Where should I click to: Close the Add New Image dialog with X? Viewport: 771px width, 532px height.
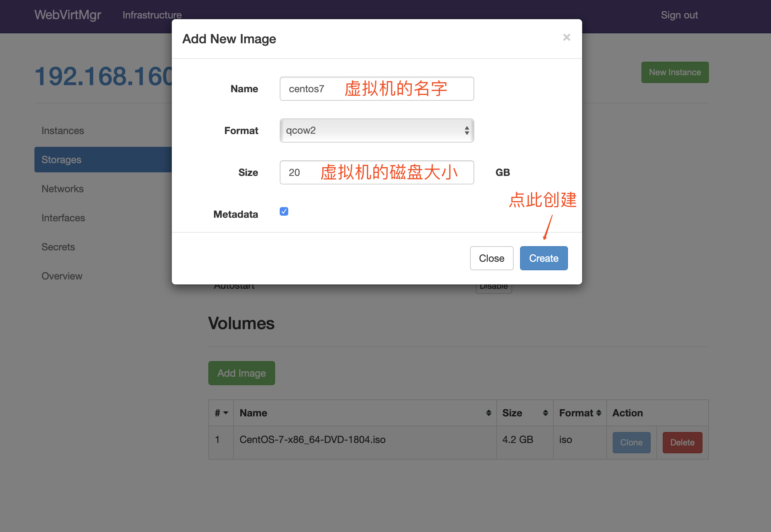tap(567, 38)
